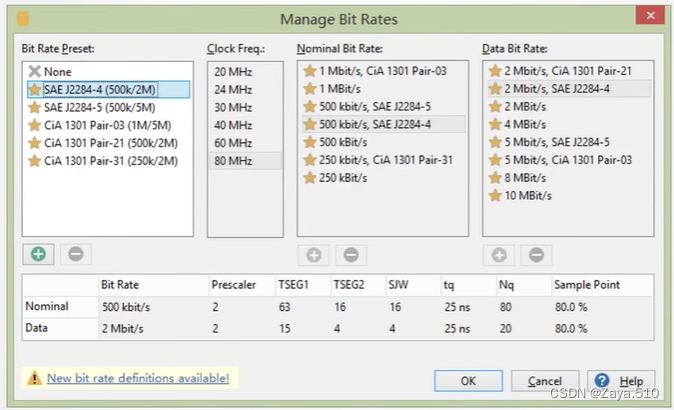
Task: Click the remove data bit rate minus icon
Action: point(536,255)
